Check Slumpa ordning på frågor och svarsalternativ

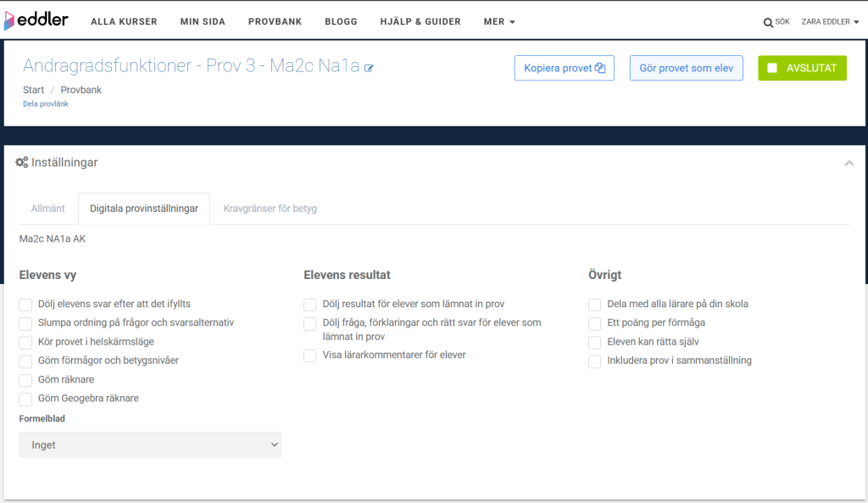pos(26,323)
